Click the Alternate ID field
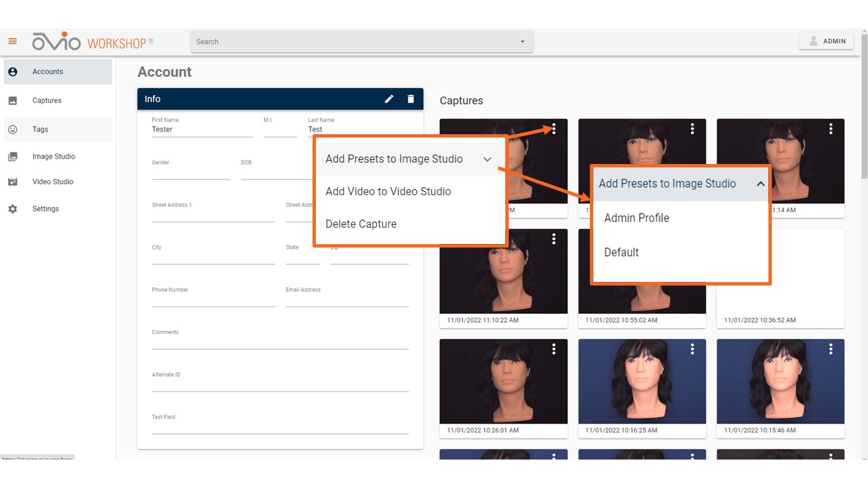 pos(280,382)
